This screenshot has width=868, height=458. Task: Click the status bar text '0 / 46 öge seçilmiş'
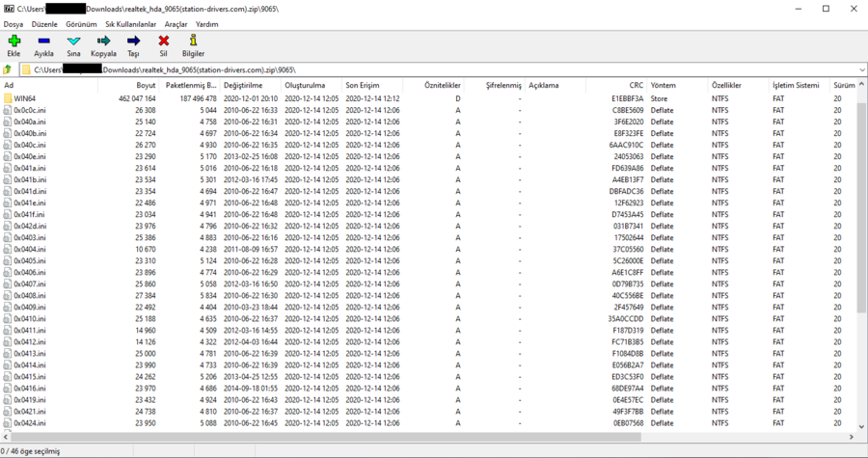click(30, 451)
